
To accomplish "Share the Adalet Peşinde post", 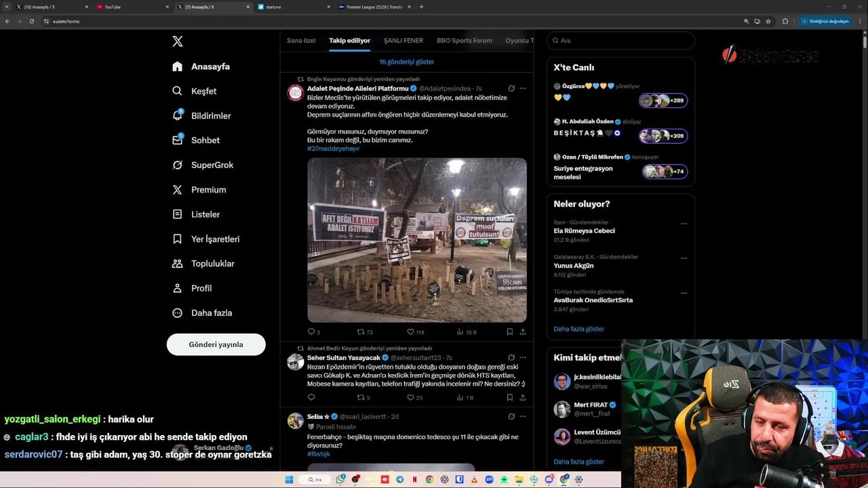I will point(523,332).
